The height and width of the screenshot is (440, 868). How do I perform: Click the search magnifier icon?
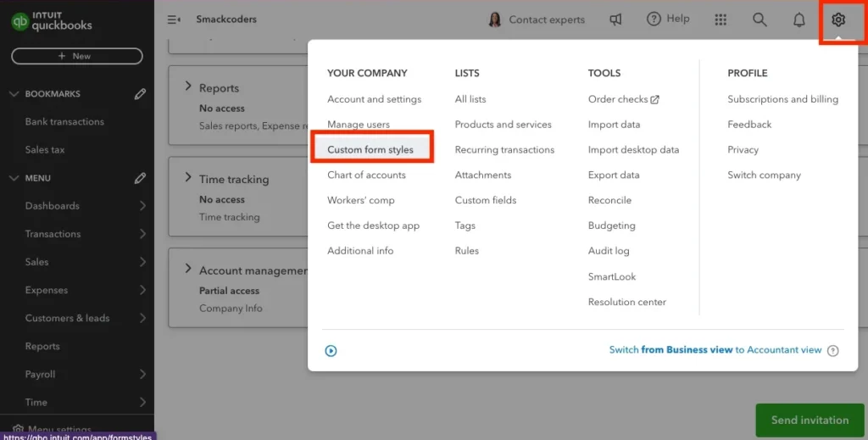click(x=759, y=19)
